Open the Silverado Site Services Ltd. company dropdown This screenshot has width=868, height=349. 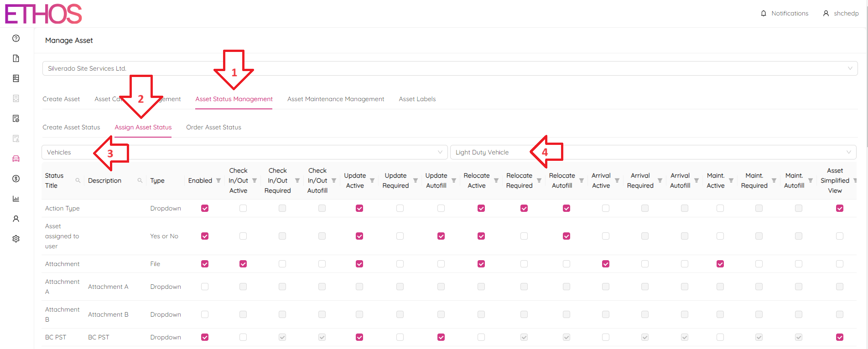tap(450, 68)
